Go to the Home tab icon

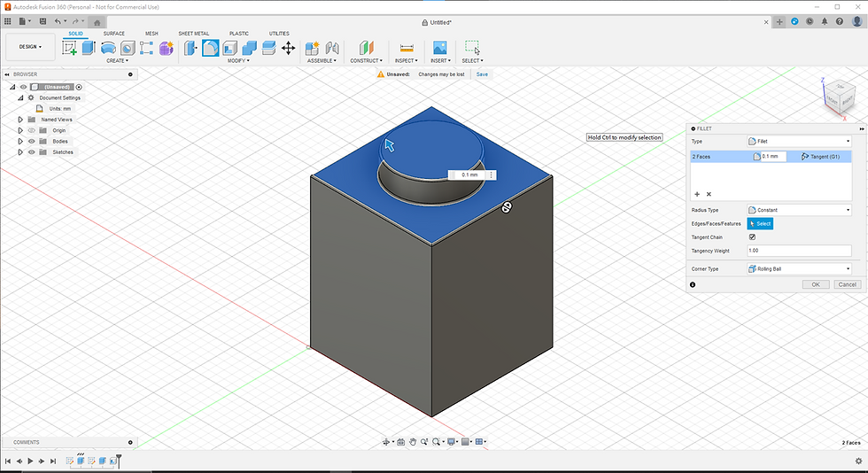(x=97, y=23)
